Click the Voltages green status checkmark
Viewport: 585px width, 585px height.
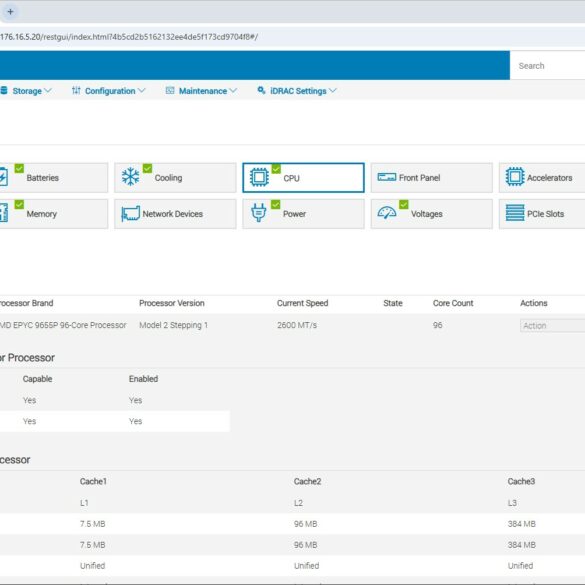point(404,204)
